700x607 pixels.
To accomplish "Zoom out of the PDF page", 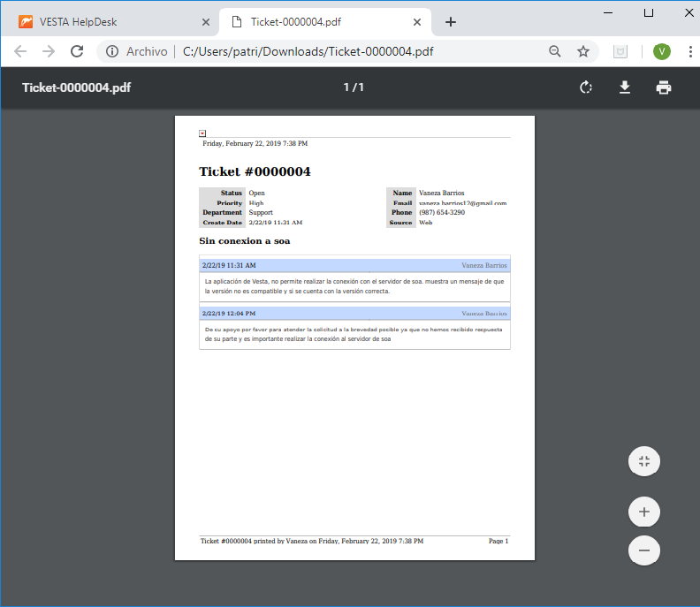I will click(x=643, y=550).
